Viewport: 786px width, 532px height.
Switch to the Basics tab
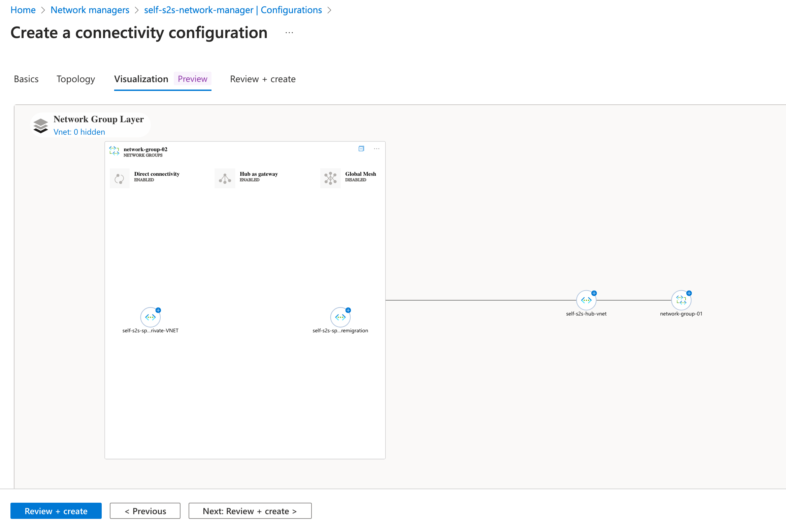click(x=26, y=79)
